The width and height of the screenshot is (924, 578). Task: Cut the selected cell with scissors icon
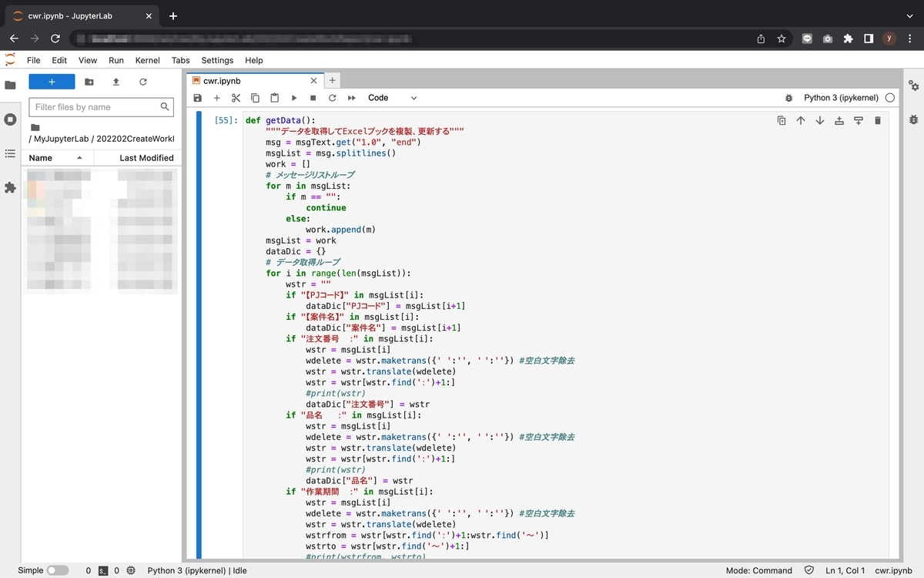pos(234,98)
